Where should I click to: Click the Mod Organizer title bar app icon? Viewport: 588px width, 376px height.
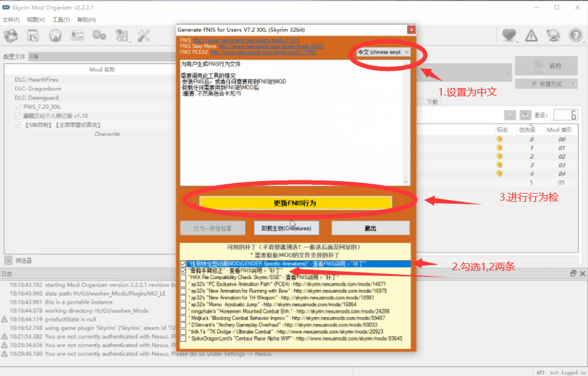click(x=6, y=8)
